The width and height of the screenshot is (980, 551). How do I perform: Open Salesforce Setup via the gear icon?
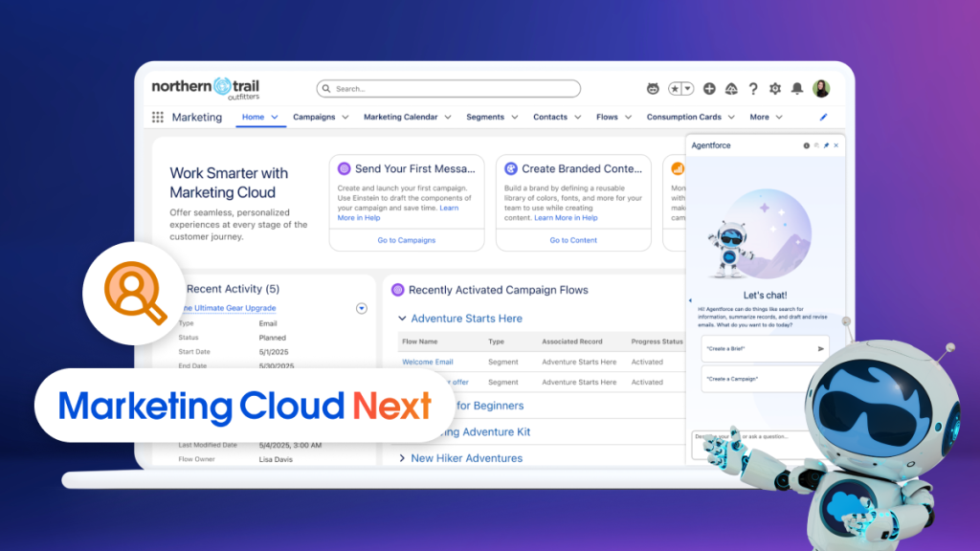(774, 88)
